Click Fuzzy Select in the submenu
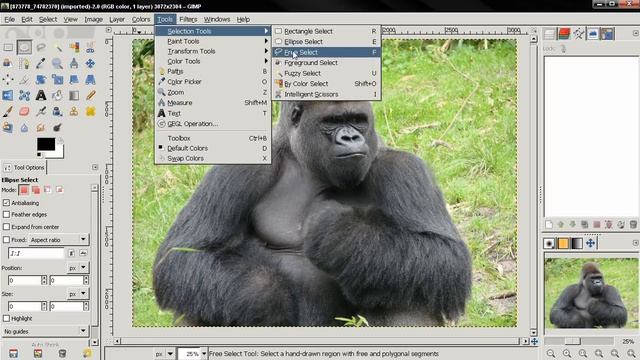 tap(327, 73)
